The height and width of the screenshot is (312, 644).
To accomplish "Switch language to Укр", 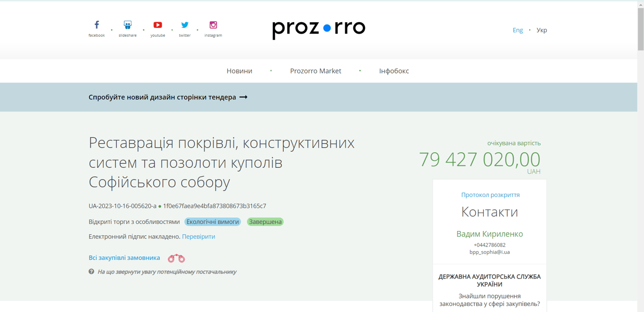I will click(542, 30).
